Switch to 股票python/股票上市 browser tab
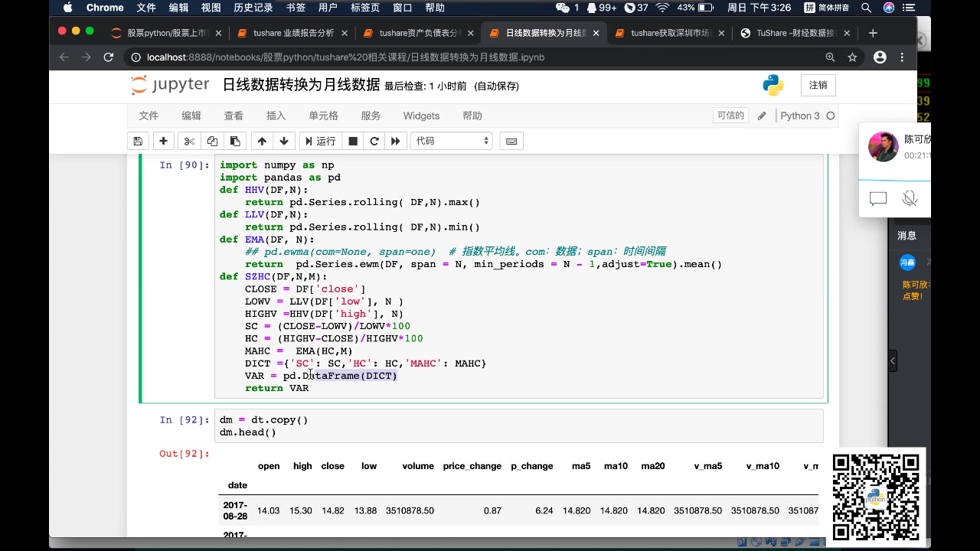Image resolution: width=980 pixels, height=551 pixels. coord(166,33)
